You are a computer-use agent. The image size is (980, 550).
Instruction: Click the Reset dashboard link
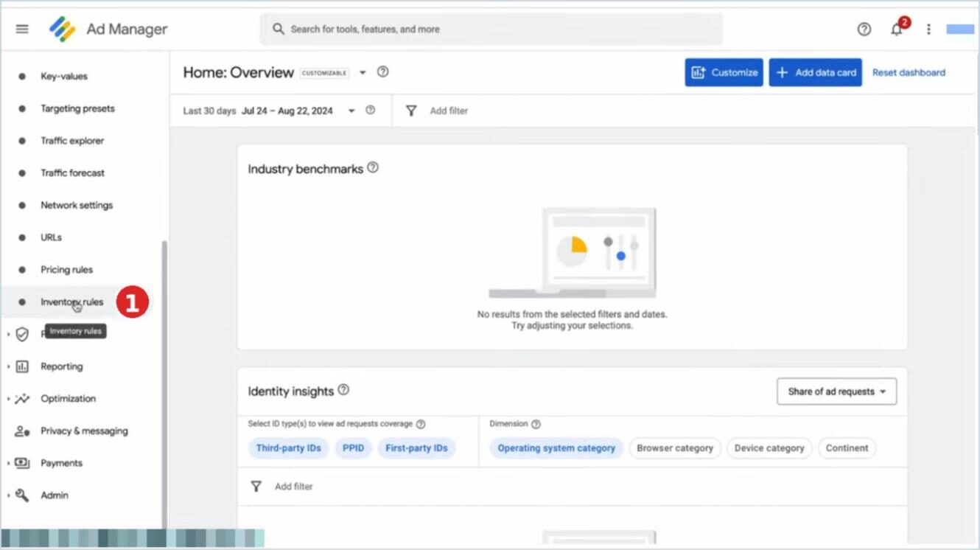(909, 72)
